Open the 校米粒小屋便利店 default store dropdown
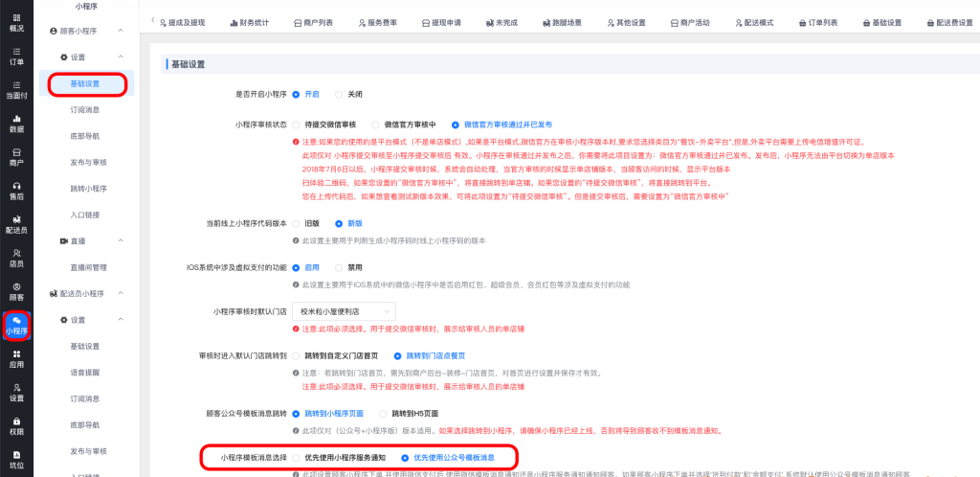The height and width of the screenshot is (477, 980). [x=343, y=311]
